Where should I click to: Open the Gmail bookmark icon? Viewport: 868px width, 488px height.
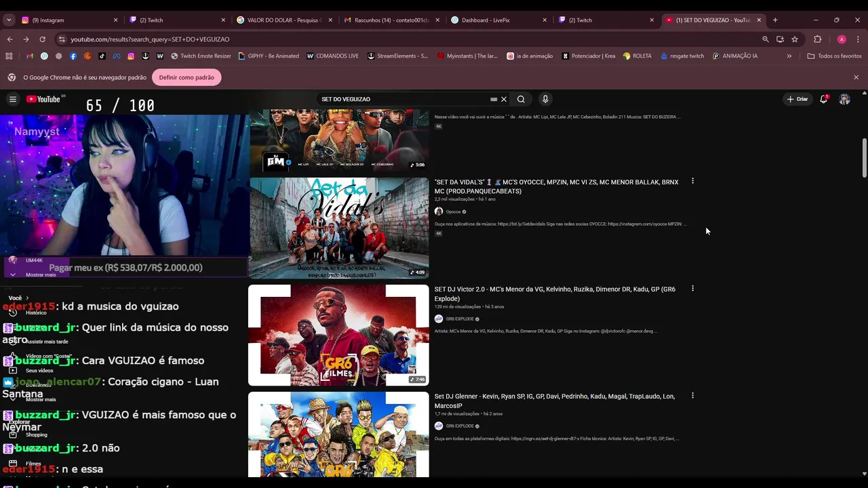point(29,56)
